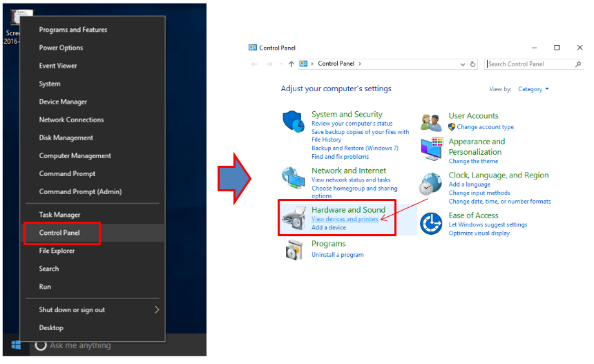Open recent locations dropdown arrow

[280, 64]
